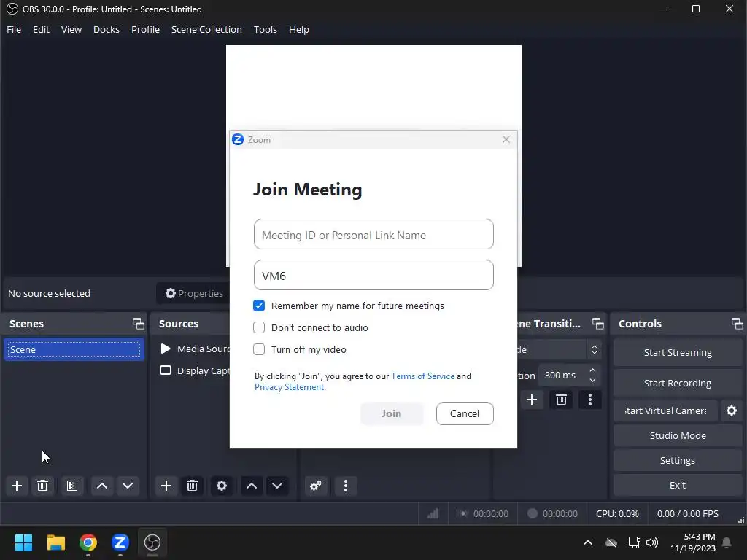Open clock and date in taskbar

pyautogui.click(x=693, y=542)
